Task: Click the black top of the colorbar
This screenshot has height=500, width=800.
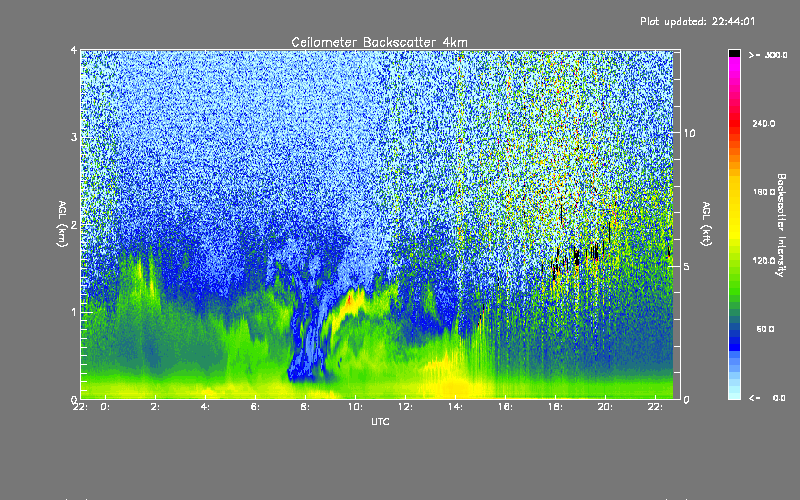Action: 734,53
